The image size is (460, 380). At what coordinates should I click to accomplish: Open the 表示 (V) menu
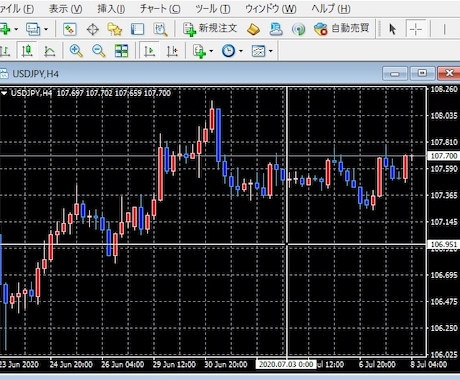click(66, 9)
